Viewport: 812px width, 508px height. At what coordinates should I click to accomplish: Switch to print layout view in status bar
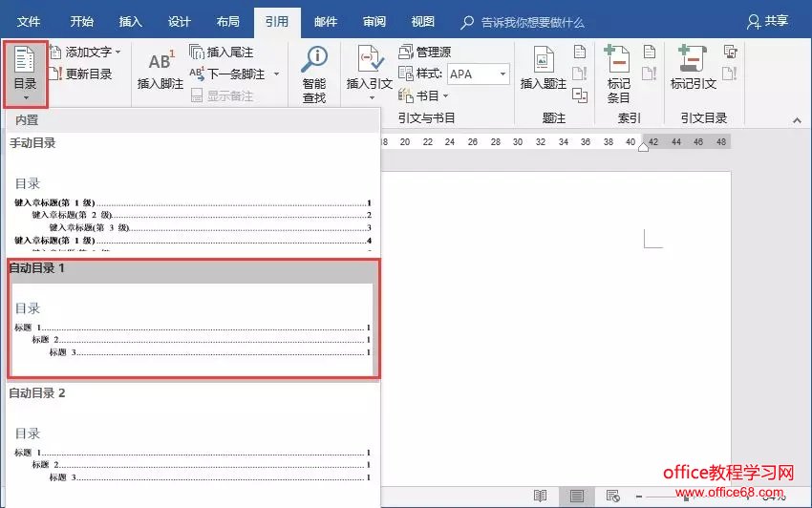[576, 497]
